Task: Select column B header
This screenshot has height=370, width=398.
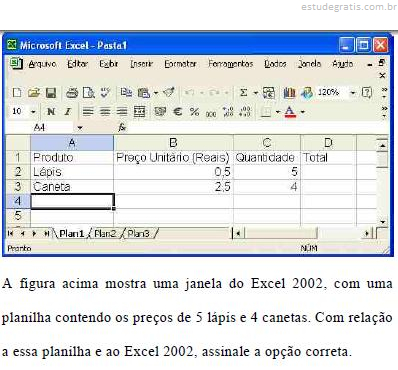Action: [x=173, y=143]
